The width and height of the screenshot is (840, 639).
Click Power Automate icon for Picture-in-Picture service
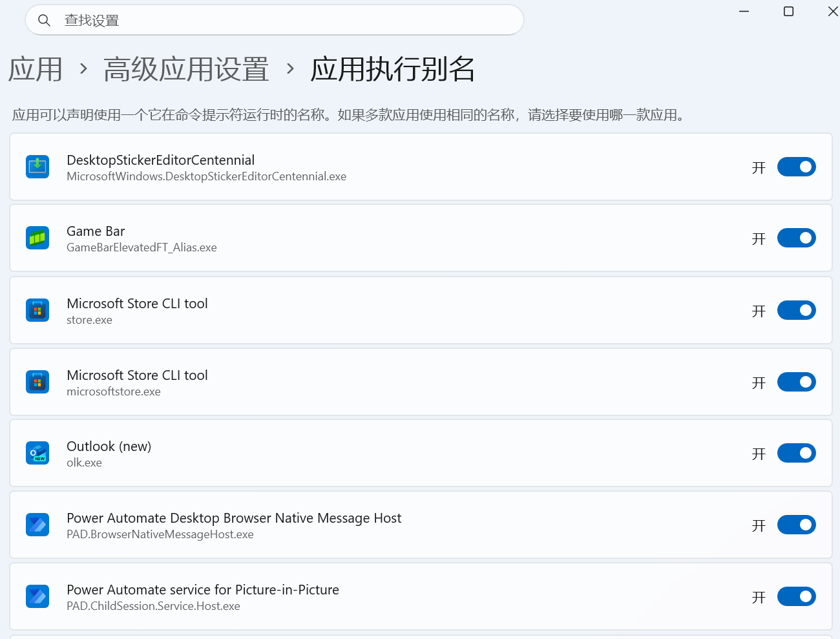click(37, 596)
